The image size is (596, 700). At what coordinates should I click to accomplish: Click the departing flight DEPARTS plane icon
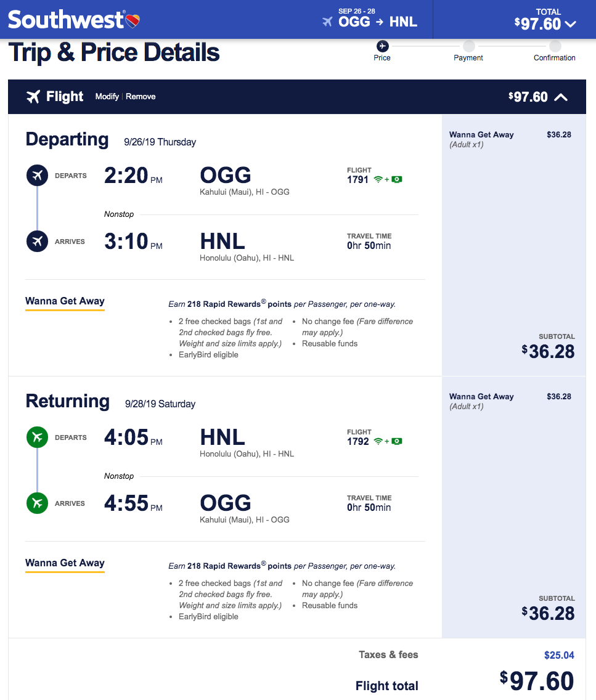tap(37, 176)
